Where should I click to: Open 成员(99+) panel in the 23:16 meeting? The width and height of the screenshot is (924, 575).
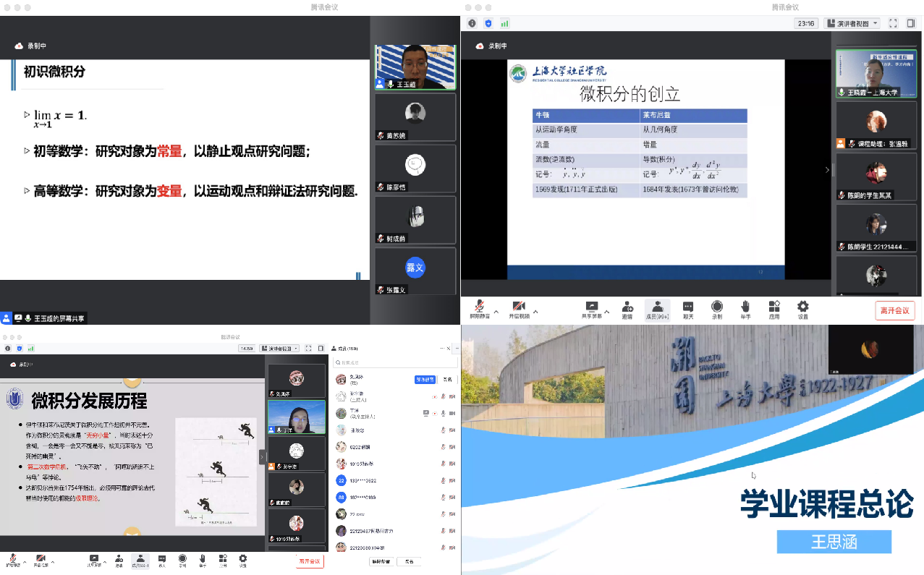coord(657,309)
